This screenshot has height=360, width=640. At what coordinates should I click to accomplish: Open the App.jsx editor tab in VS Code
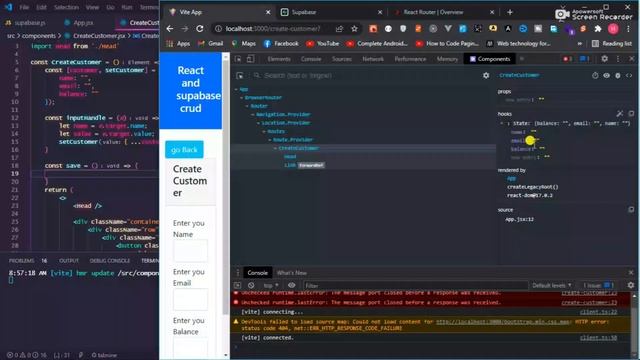click(79, 23)
